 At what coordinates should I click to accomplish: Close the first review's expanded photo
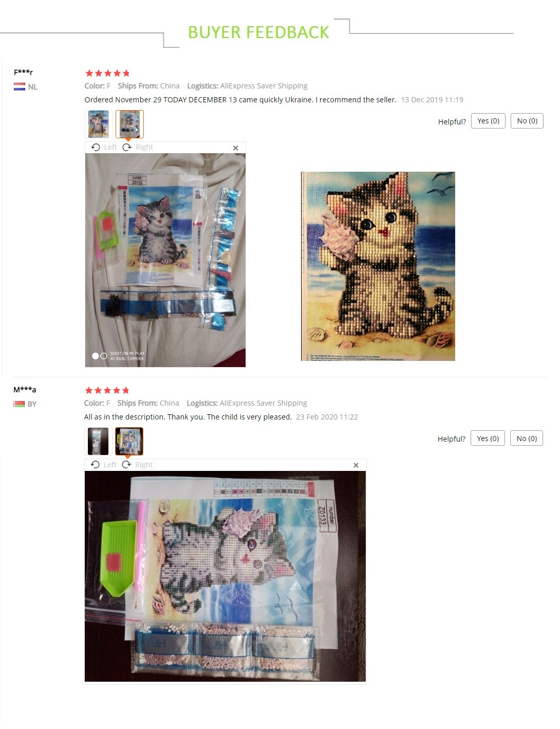point(235,148)
